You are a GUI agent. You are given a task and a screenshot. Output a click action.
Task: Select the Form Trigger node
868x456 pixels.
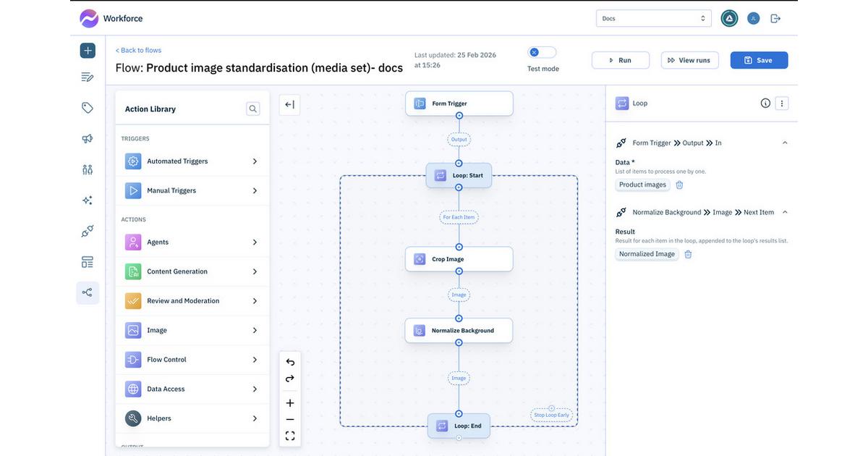click(459, 104)
